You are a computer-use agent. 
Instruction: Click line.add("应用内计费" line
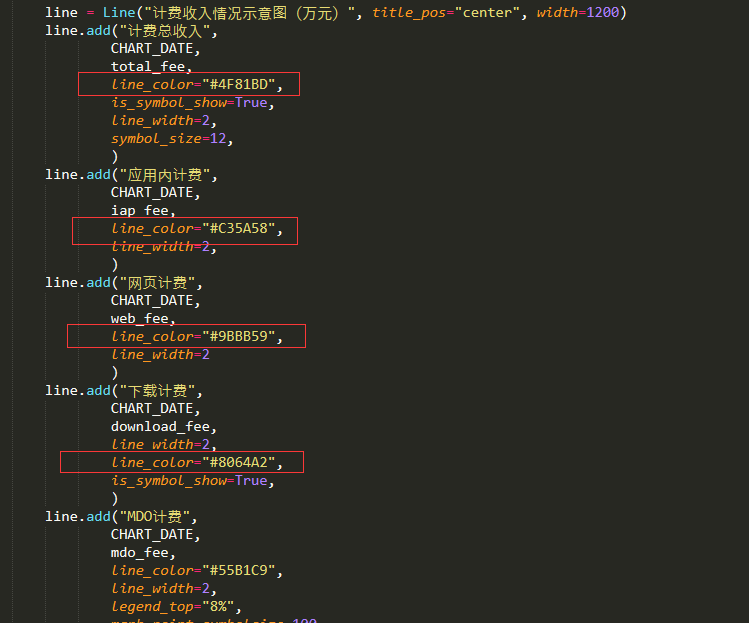[x=131, y=175]
